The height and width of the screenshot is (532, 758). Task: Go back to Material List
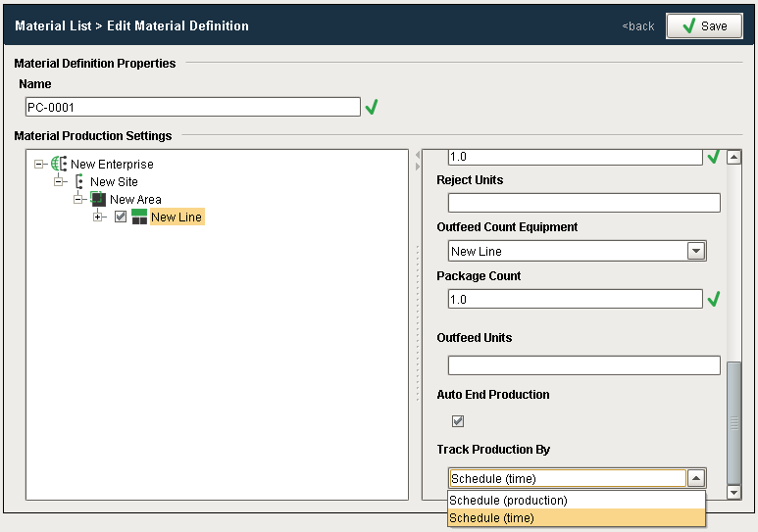[x=638, y=26]
